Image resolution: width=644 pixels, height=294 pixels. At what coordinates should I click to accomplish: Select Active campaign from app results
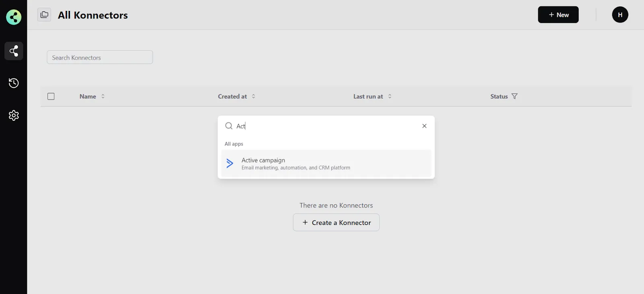pos(326,164)
